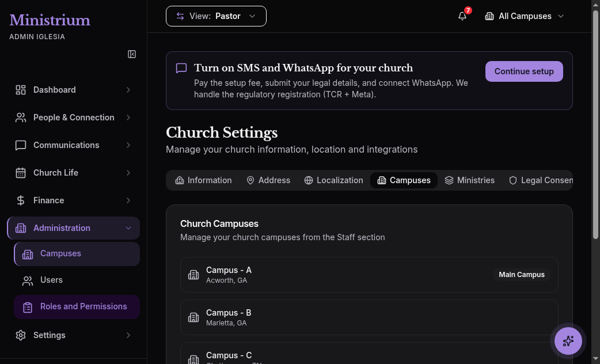This screenshot has width=600, height=364.
Task: Click the page vertical scrollbar
Action: tap(595, 124)
